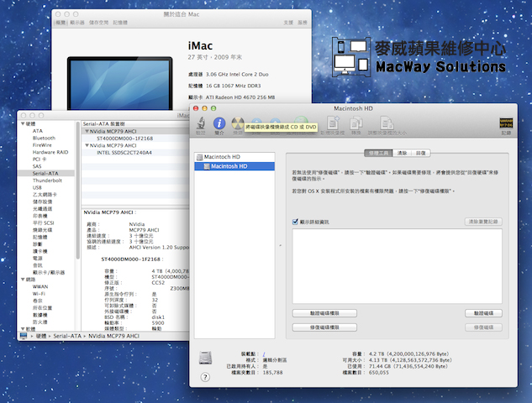Click the Resize Image toolbar icon
532x403 pixels.
[387, 123]
